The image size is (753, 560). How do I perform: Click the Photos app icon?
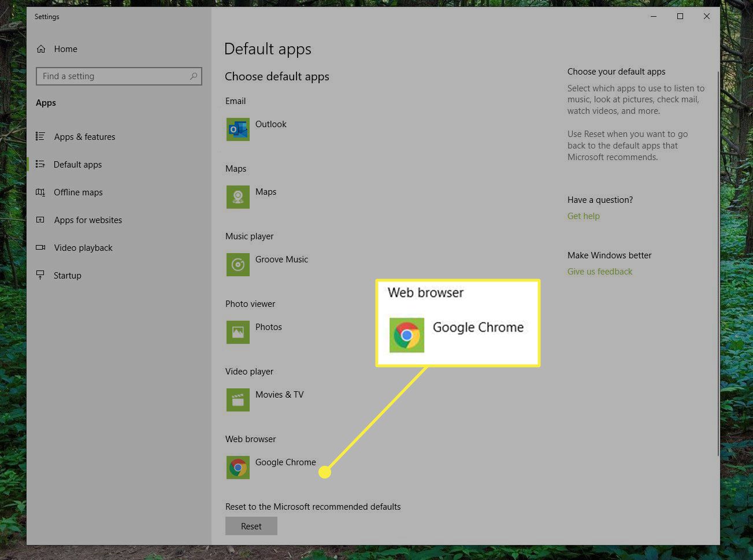pos(238,332)
